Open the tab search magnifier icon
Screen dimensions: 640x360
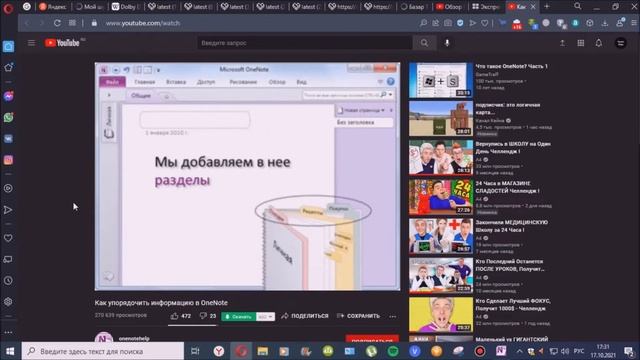coord(578,7)
